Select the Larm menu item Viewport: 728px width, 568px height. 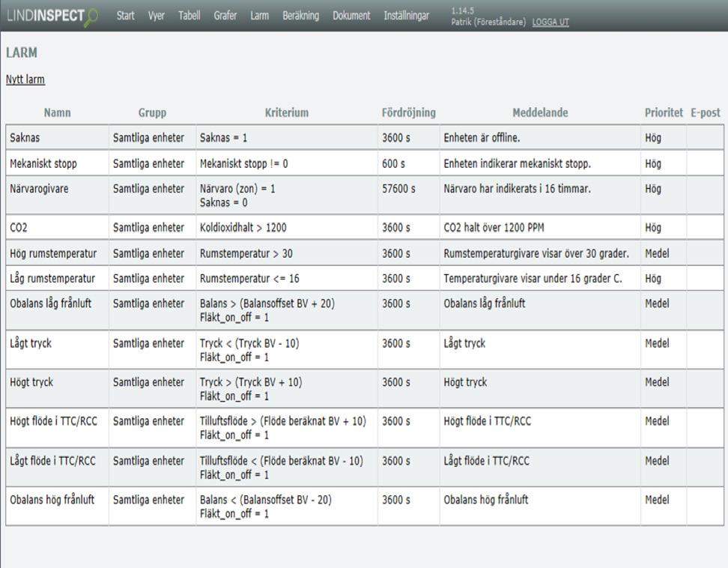point(260,16)
